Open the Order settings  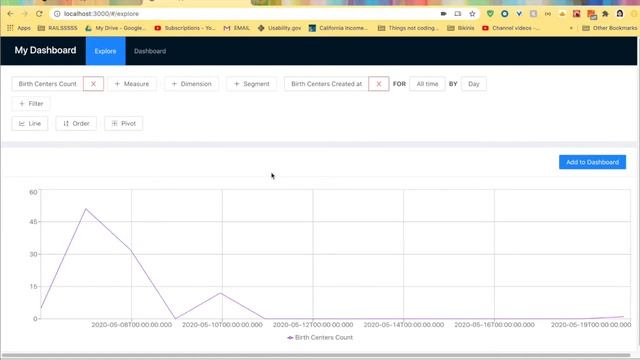pyautogui.click(x=76, y=123)
